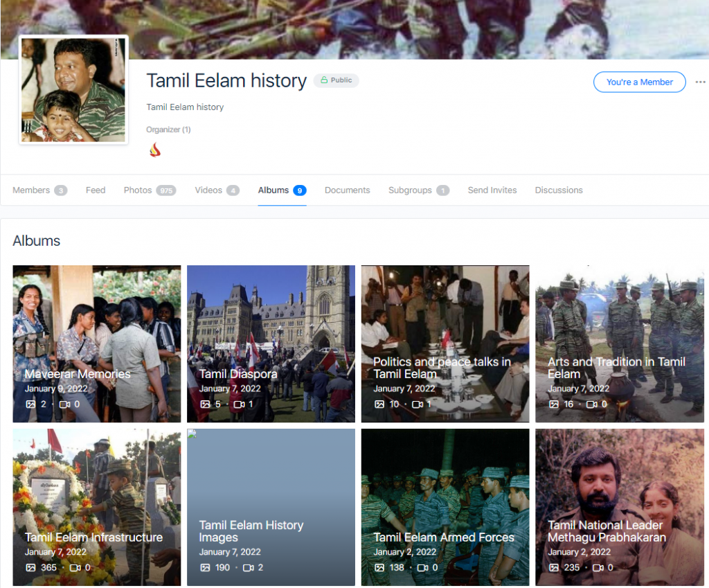Click the Organizer (1) label
The height and width of the screenshot is (588, 709).
click(x=168, y=130)
